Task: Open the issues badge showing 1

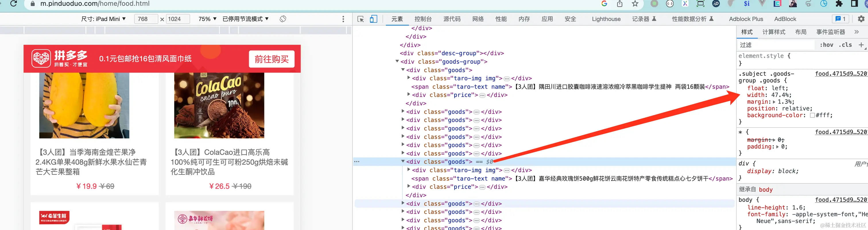Action: pyautogui.click(x=840, y=19)
